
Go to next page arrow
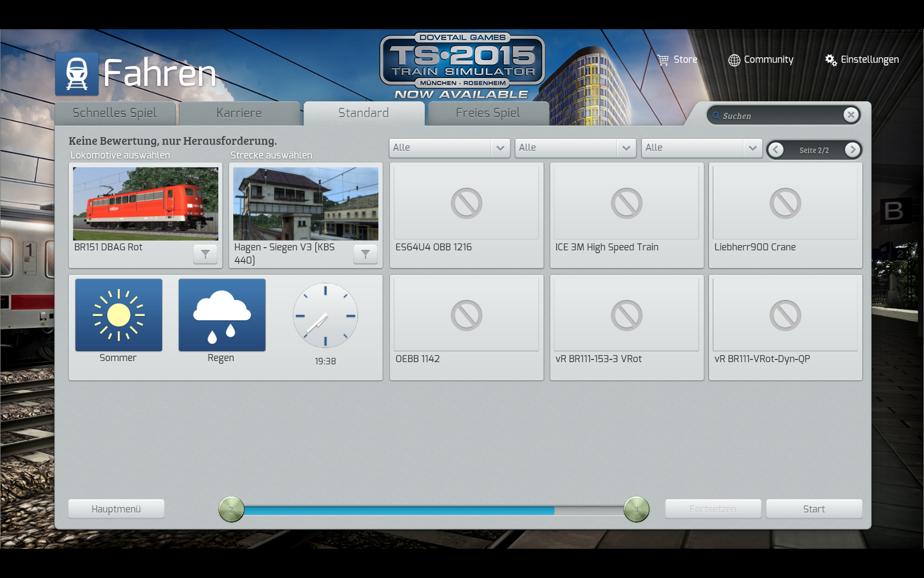tap(853, 150)
